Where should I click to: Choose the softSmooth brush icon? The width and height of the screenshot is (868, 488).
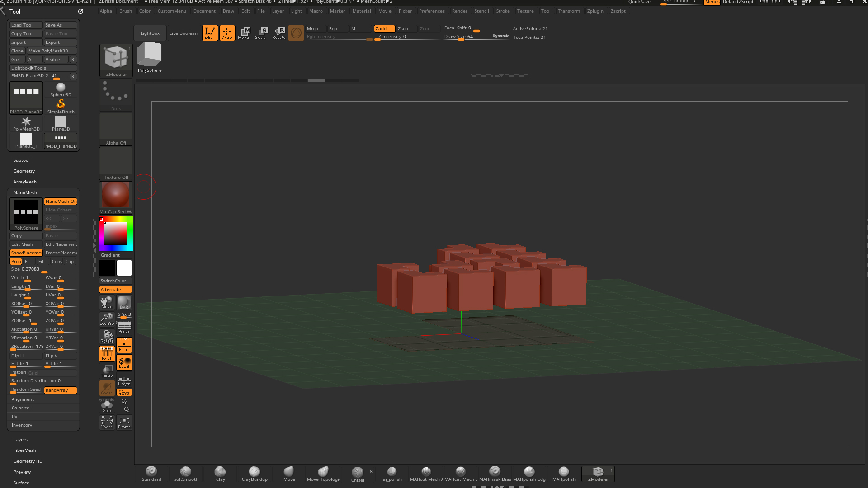(x=186, y=474)
